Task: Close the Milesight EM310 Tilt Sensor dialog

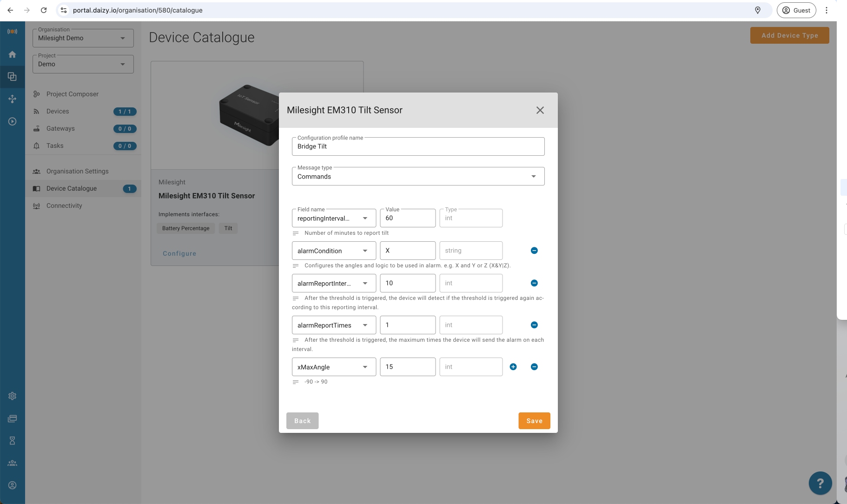Action: pyautogui.click(x=540, y=110)
